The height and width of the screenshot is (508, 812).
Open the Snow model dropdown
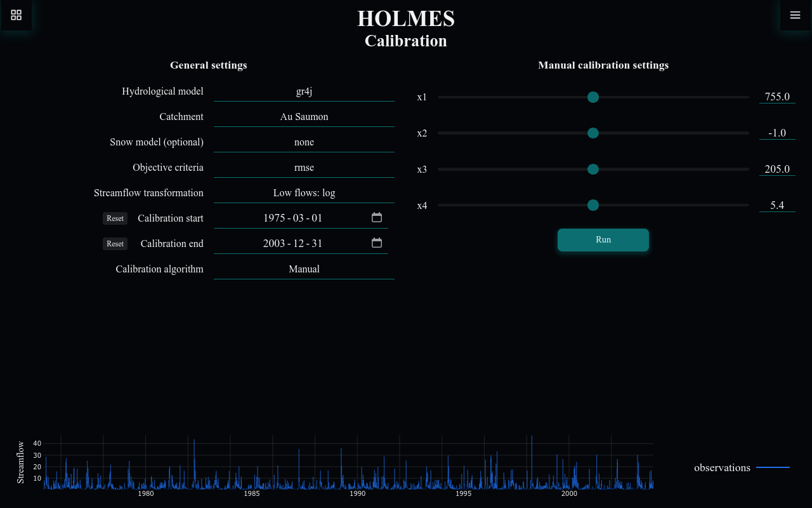click(304, 142)
